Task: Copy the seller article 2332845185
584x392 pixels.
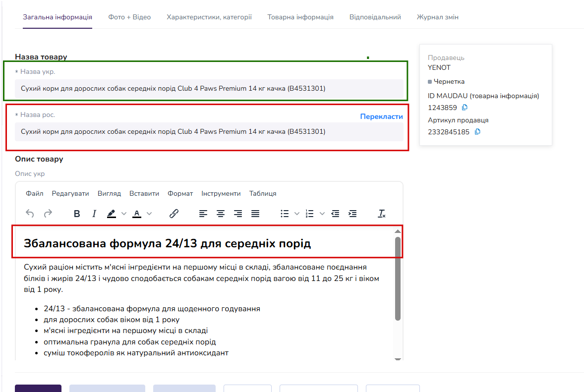Action: pyautogui.click(x=477, y=132)
